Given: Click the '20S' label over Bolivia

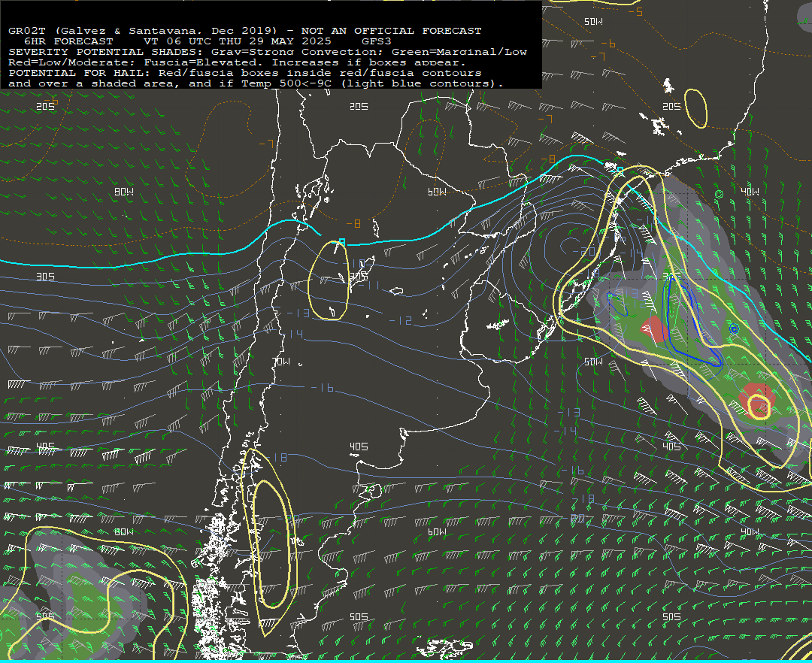Looking at the screenshot, I should pyautogui.click(x=359, y=106).
